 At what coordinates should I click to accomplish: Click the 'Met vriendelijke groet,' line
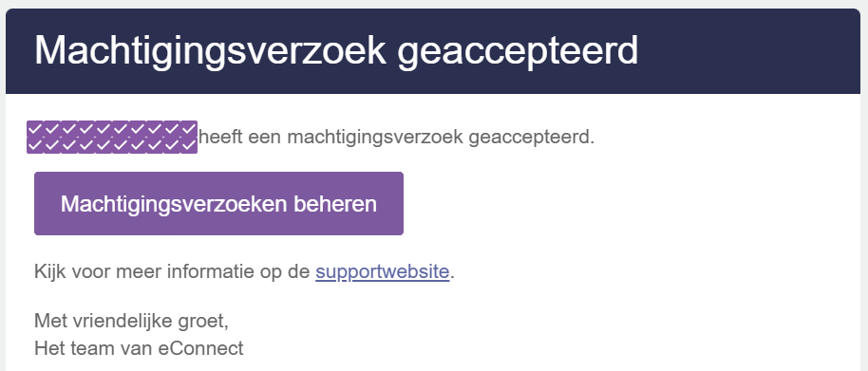click(131, 321)
